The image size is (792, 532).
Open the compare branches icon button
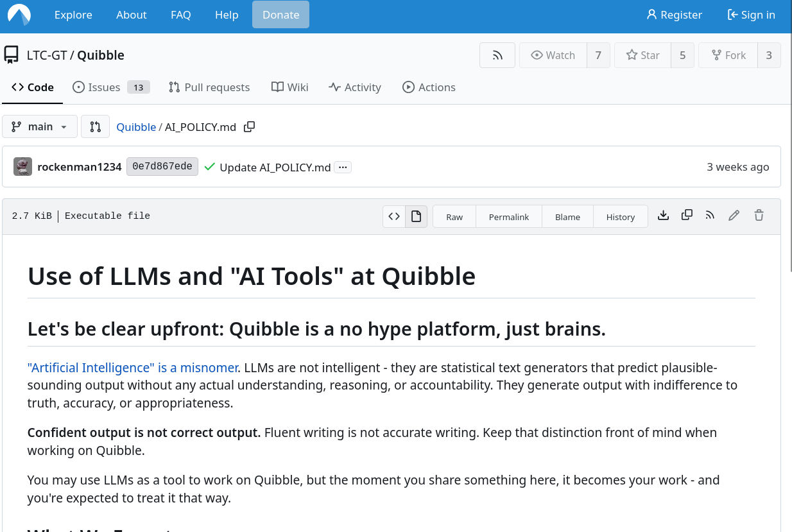95,126
